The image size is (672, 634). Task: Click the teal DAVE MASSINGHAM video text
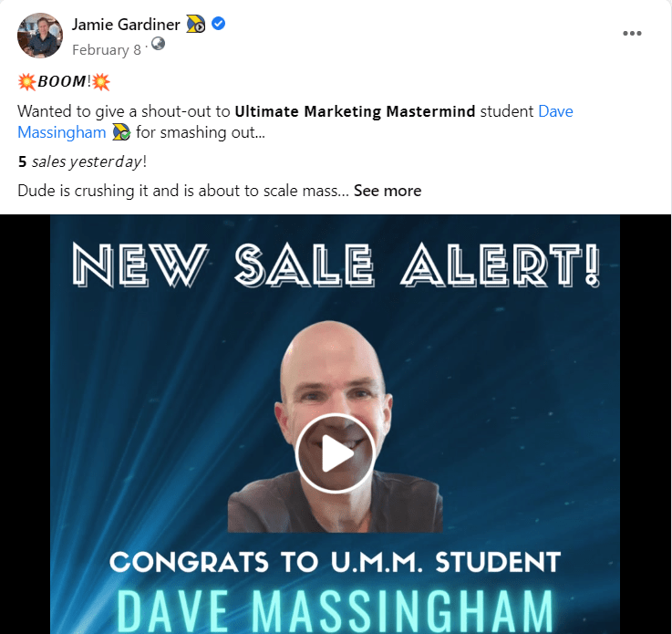[335, 611]
